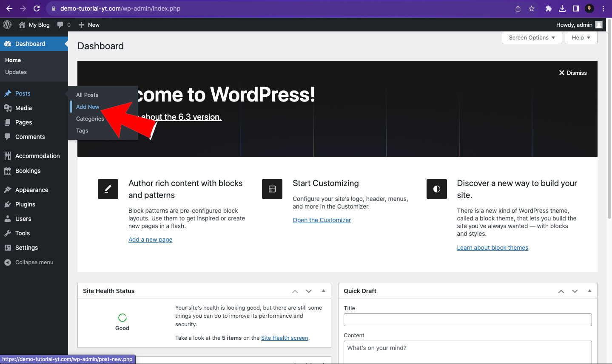Screen dimensions: 612x364
Task: Dismiss the Welcome to WordPress banner
Action: [x=573, y=73]
